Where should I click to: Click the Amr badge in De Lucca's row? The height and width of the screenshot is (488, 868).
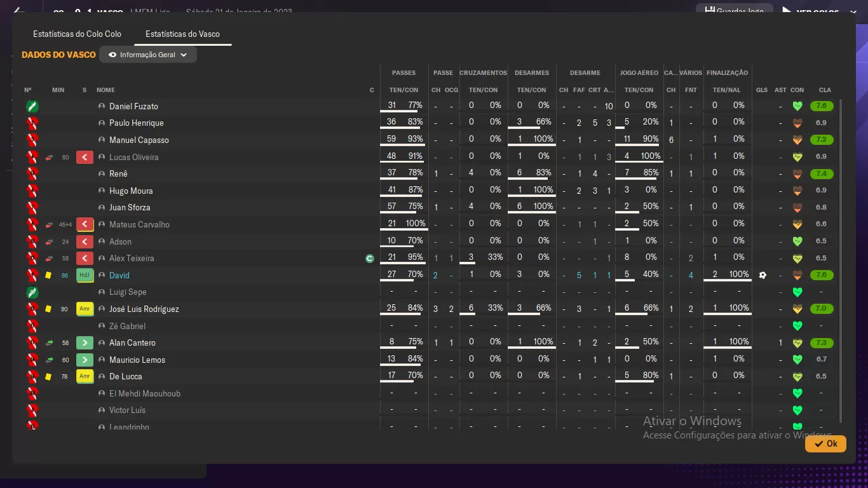[85, 377]
